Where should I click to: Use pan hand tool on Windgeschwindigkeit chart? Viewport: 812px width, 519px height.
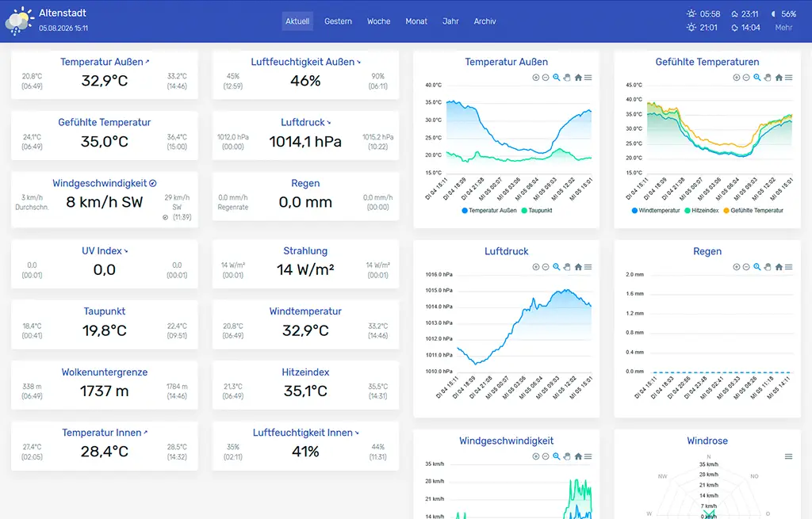[567, 456]
